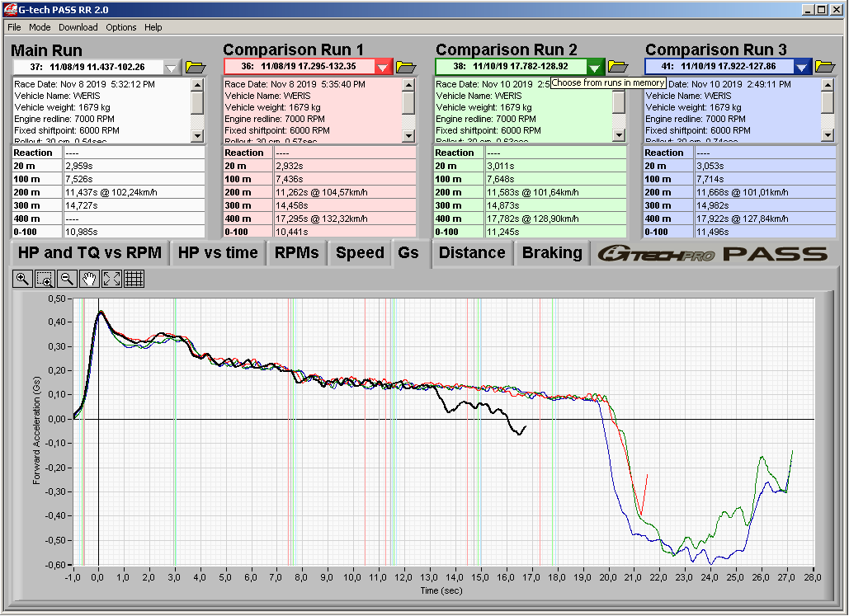
Task: Open folder icon for Comparison Run 3
Action: [x=827, y=67]
